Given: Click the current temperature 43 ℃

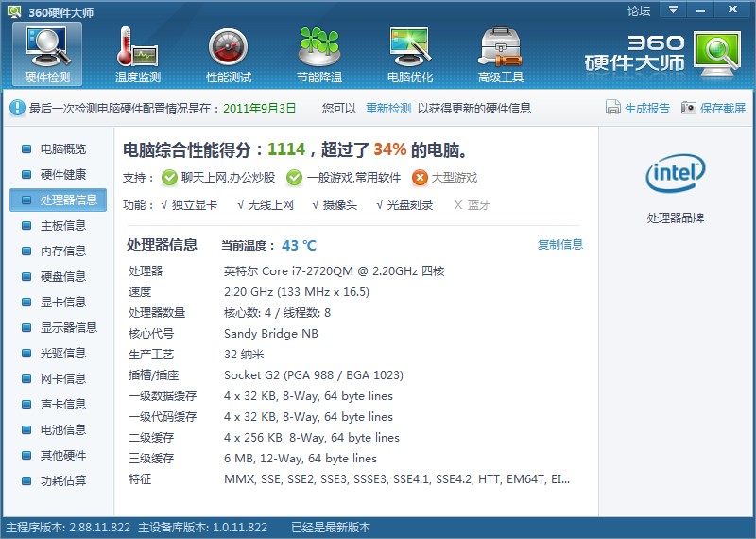Looking at the screenshot, I should click(299, 246).
